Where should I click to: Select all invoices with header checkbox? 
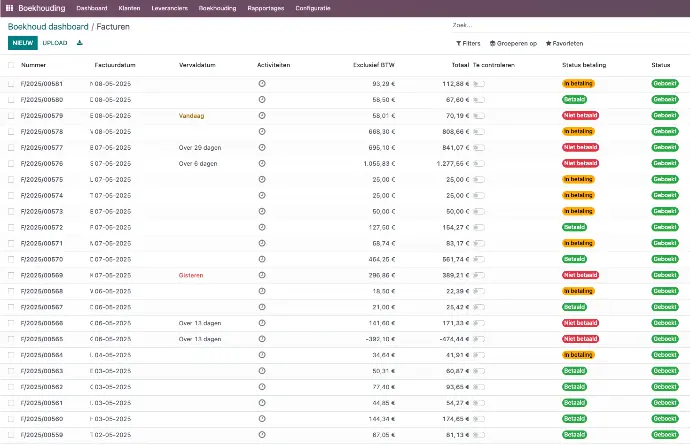[11, 65]
